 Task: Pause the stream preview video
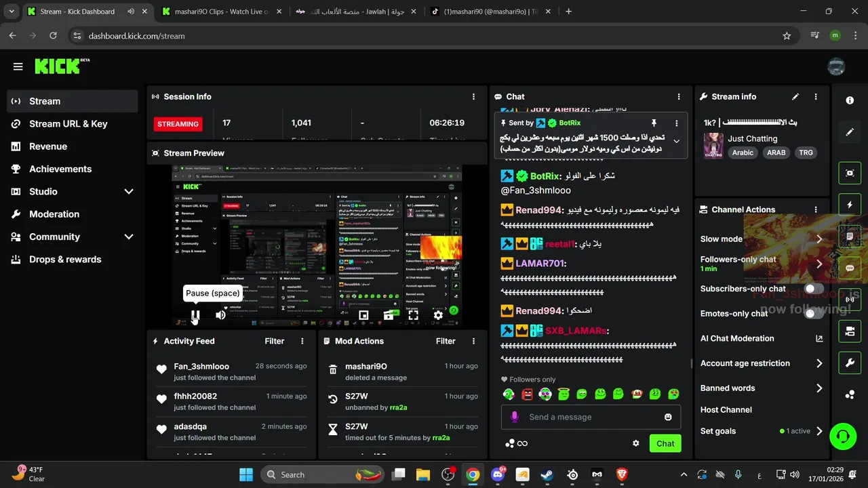point(195,315)
